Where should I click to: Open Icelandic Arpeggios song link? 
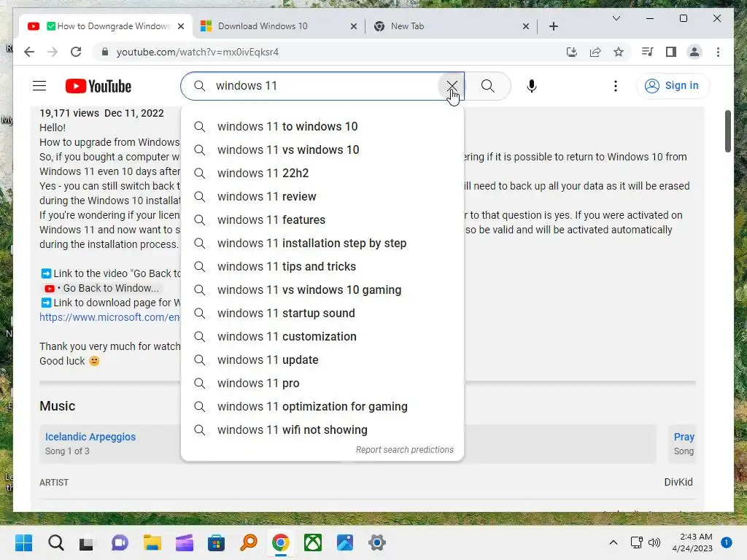click(x=90, y=437)
